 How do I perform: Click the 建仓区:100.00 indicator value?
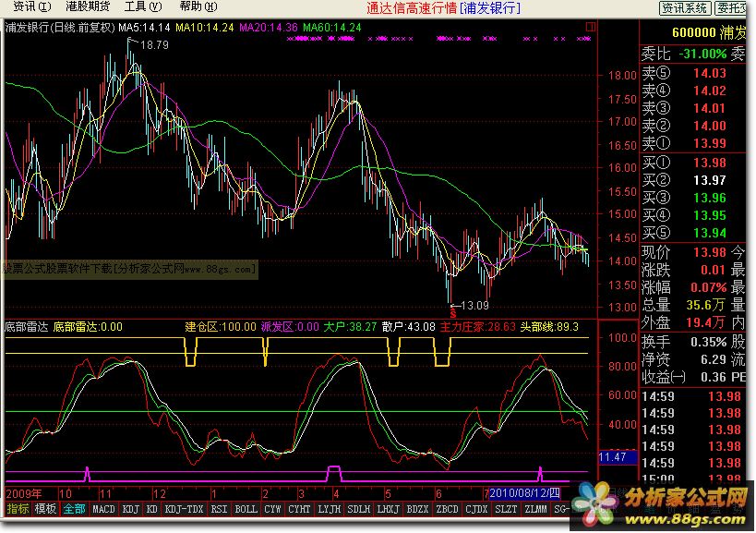click(x=221, y=327)
